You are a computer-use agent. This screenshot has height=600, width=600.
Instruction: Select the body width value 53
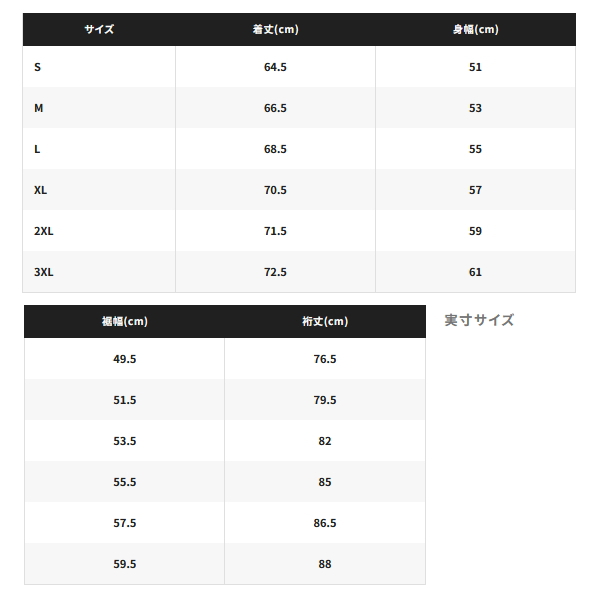pyautogui.click(x=475, y=108)
